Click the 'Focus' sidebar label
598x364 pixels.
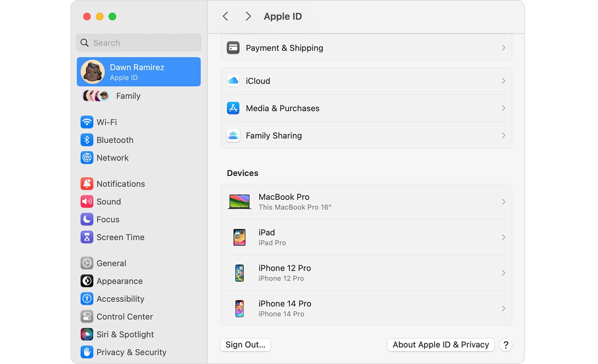tap(108, 219)
